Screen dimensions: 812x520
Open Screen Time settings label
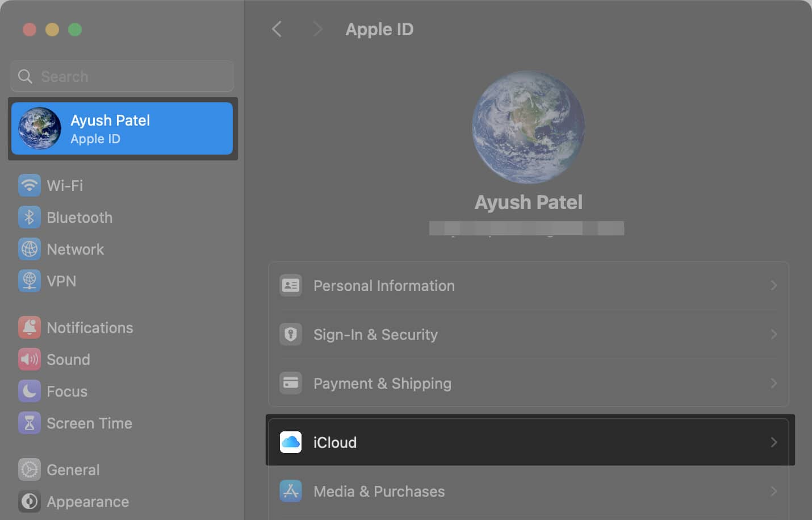[89, 423]
